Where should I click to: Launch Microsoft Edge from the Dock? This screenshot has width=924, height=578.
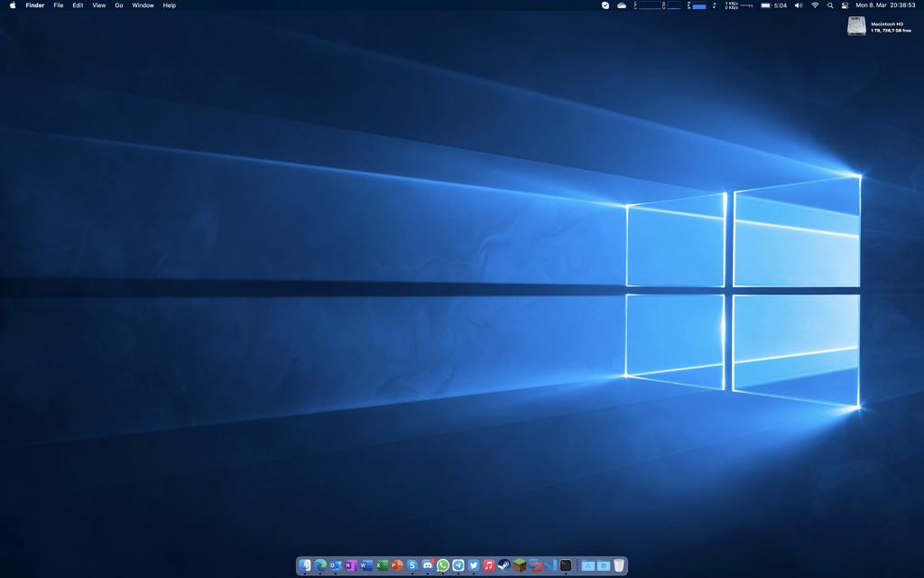coord(320,565)
